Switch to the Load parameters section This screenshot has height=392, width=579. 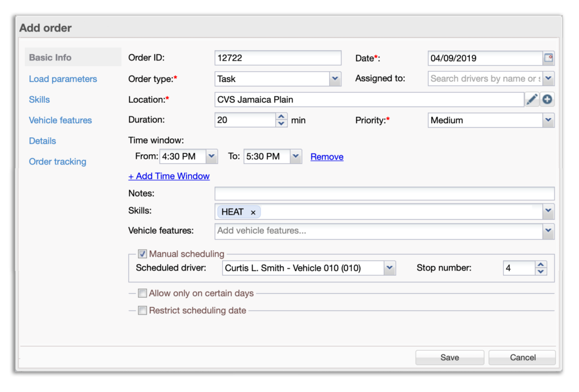pos(63,79)
